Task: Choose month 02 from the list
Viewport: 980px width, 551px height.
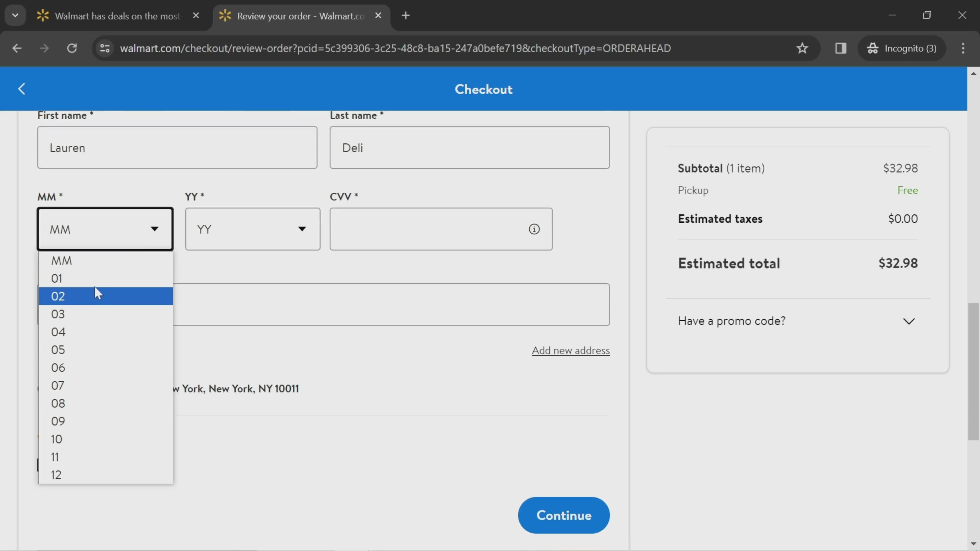Action: pos(106,296)
